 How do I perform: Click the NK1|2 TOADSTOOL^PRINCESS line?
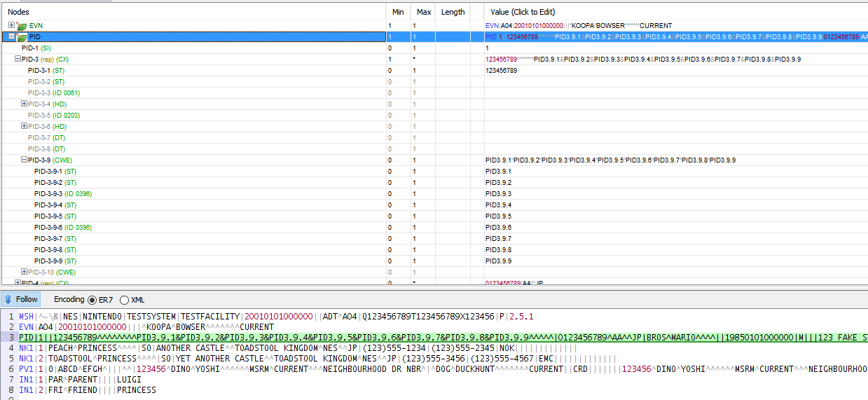[x=317, y=358]
